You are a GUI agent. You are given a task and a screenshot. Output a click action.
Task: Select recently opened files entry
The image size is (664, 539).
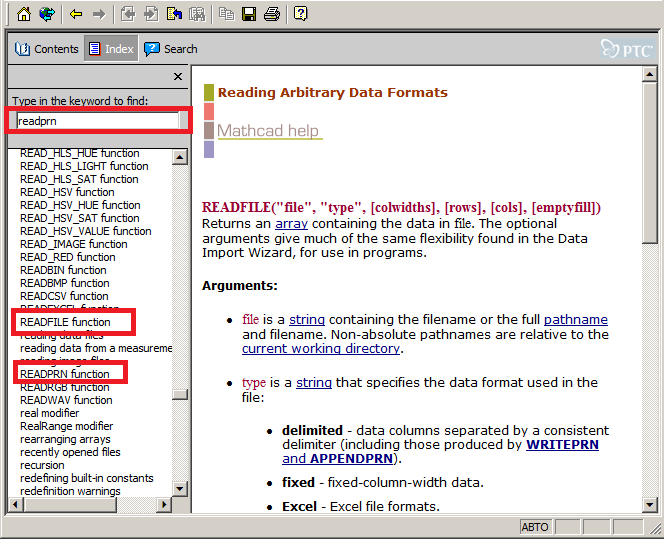pyautogui.click(x=70, y=452)
